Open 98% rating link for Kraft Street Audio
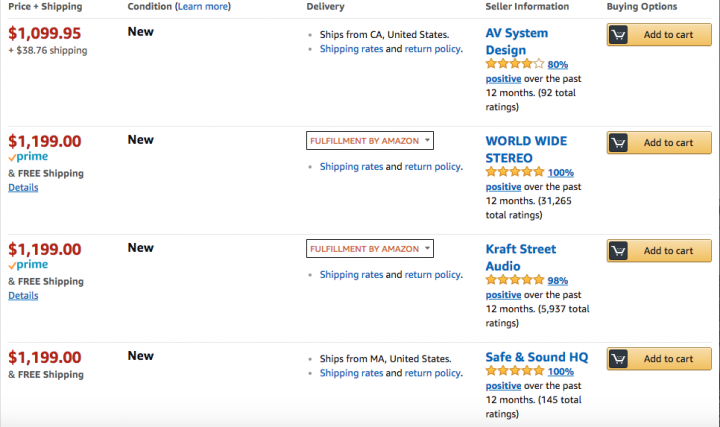The height and width of the screenshot is (427, 720). [x=557, y=281]
